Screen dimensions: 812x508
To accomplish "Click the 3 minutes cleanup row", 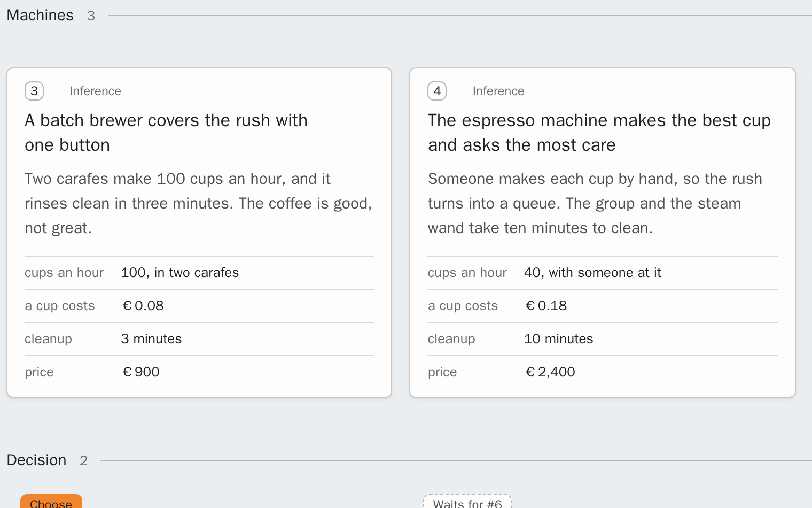I will [199, 339].
